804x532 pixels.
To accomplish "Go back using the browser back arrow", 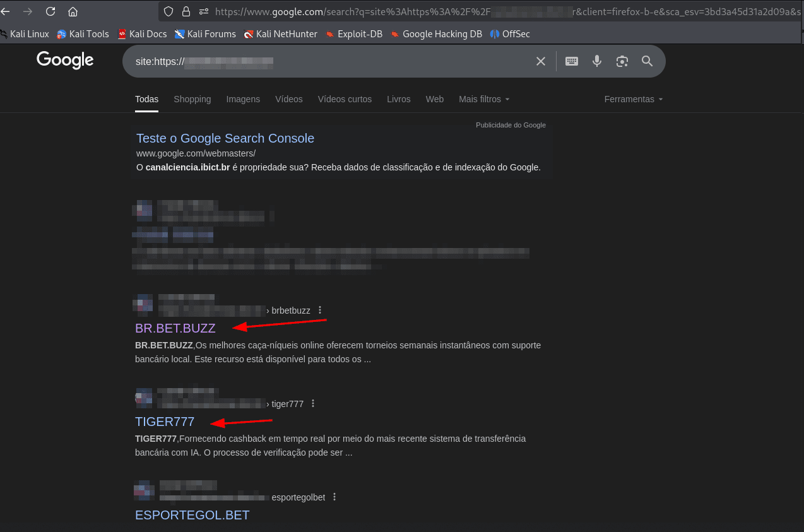I will pos(5,11).
